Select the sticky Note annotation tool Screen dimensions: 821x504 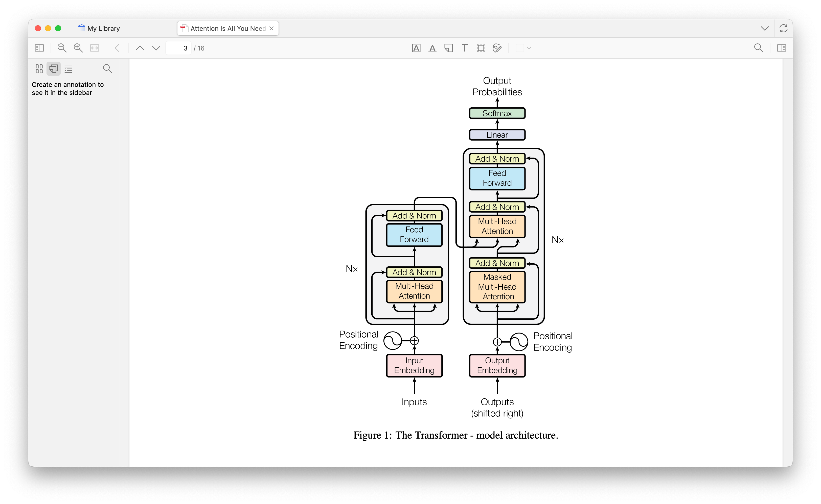click(448, 48)
